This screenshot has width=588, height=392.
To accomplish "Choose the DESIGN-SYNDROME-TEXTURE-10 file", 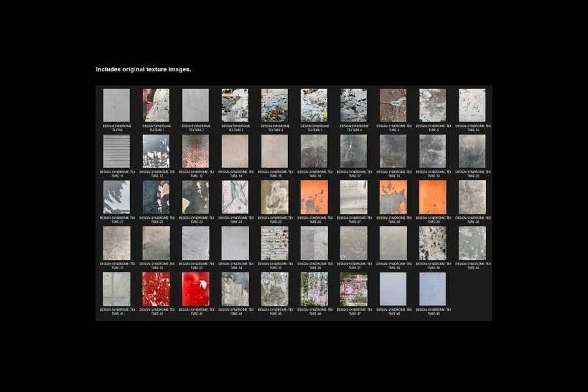I will (472, 105).
